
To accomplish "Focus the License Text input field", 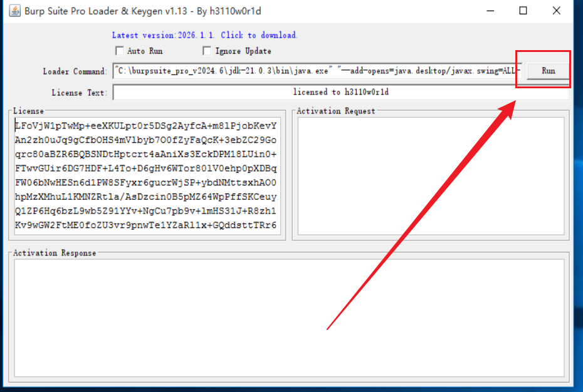I will point(341,92).
